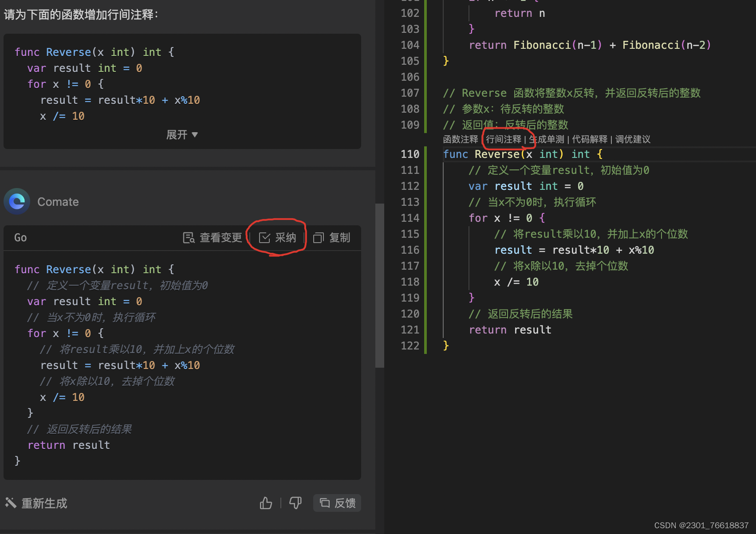Click 'return result' in the Comate reply code
Screen dimensions: 756x534
click(69, 445)
